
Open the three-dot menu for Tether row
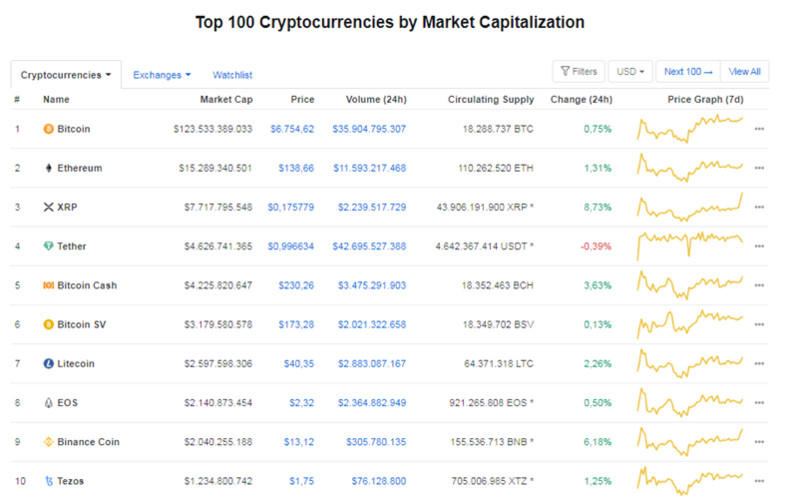coord(759,246)
